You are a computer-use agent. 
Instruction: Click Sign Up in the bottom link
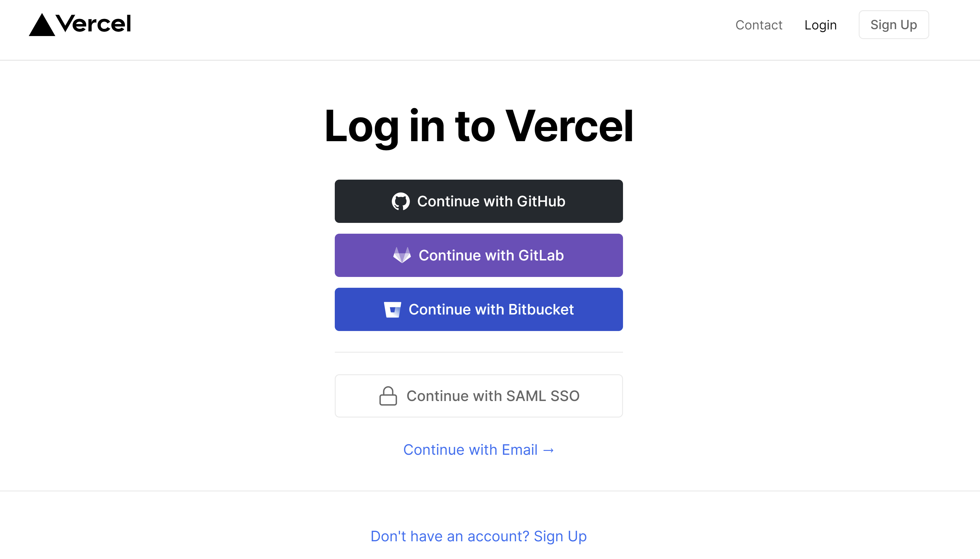click(560, 536)
